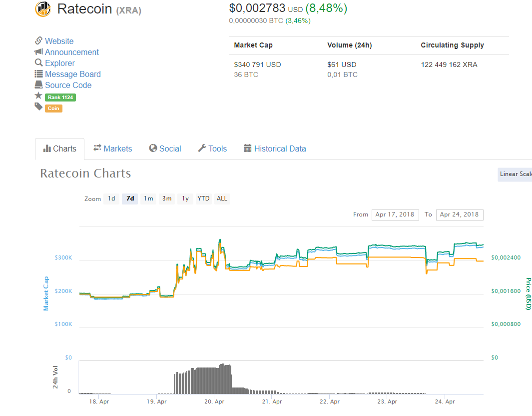Set chart zoom to 7d

click(130, 198)
